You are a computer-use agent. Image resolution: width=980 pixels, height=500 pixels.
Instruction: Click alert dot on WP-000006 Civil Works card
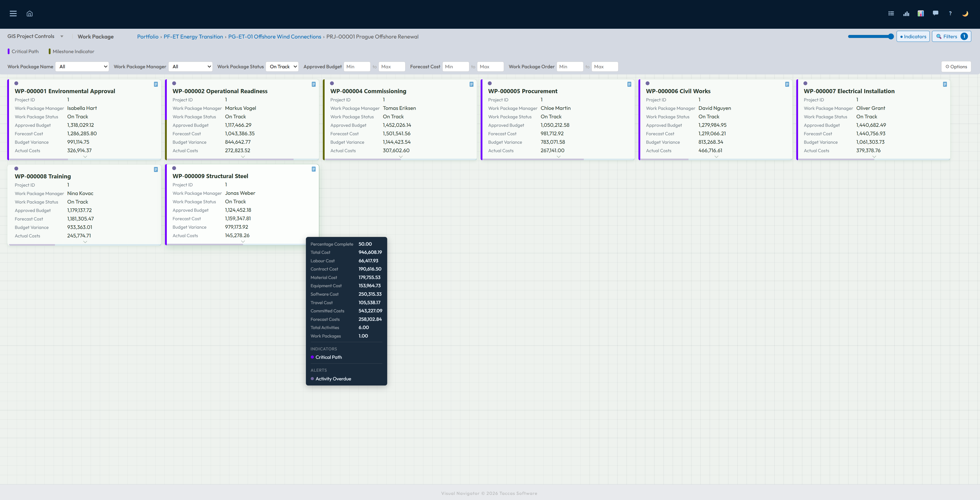[648, 83]
